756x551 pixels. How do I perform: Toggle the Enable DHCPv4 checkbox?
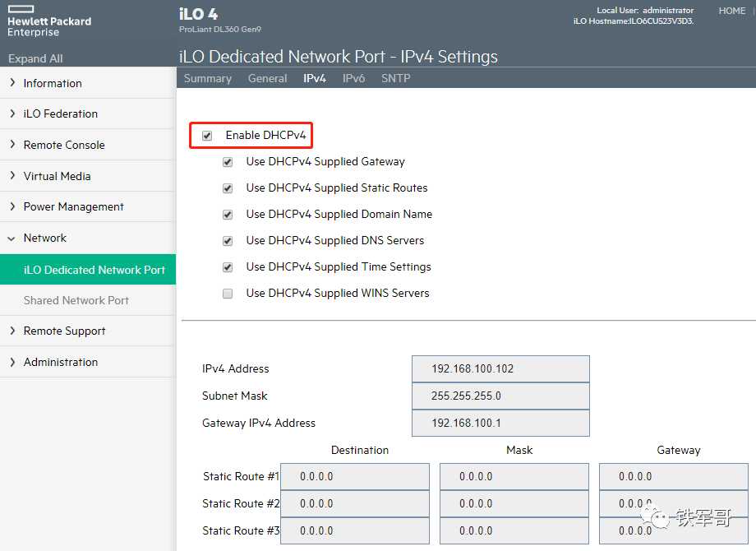207,136
